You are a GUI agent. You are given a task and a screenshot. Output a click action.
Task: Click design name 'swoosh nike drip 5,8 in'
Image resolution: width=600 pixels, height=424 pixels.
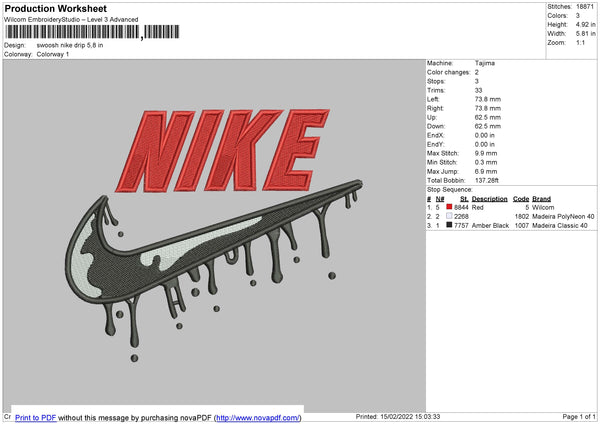click(x=70, y=45)
